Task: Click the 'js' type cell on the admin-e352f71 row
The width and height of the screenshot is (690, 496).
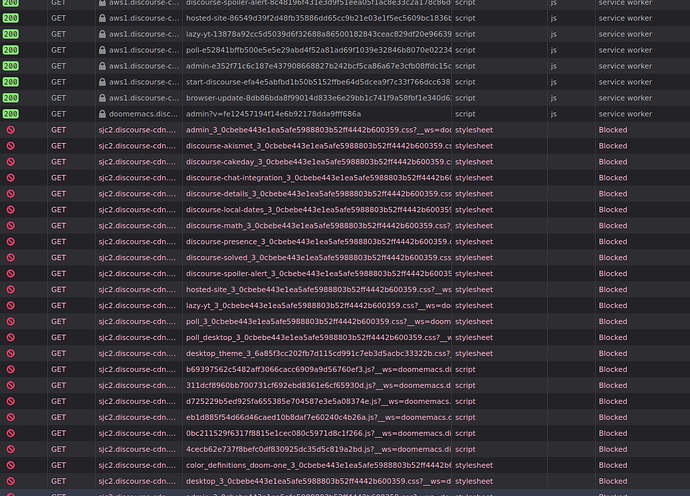Action: pos(554,66)
